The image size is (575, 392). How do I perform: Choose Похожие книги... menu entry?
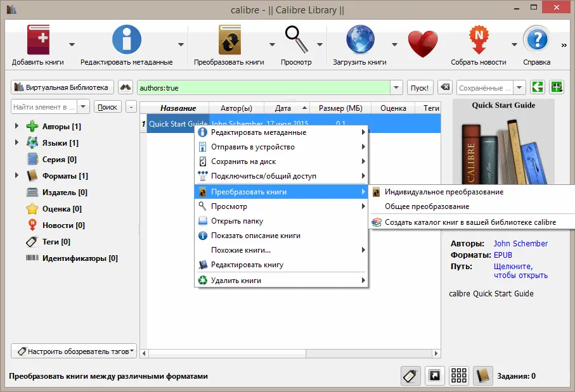pos(281,250)
